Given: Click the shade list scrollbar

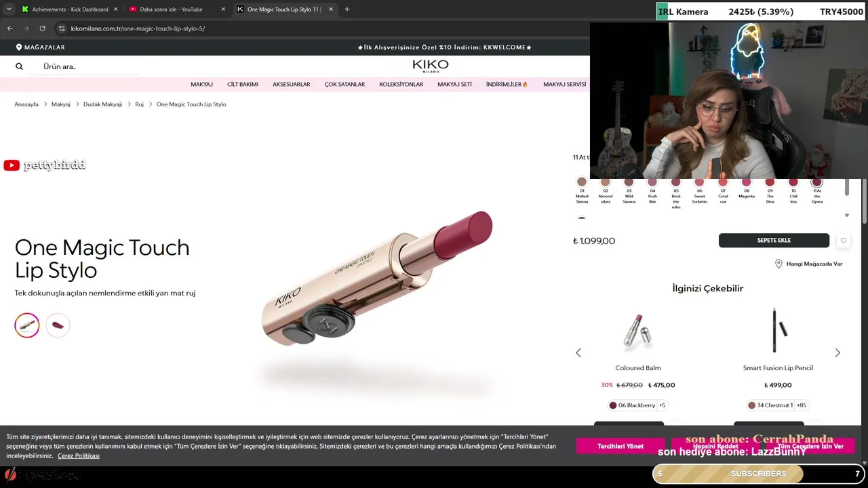Looking at the screenshot, I should point(846,187).
